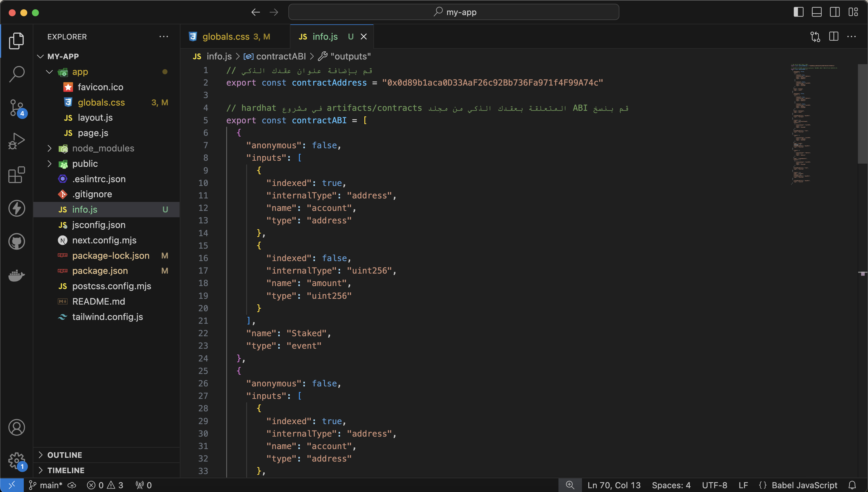Click the Babel JavaScript language mode
Viewport: 868px width, 492px height.
pyautogui.click(x=804, y=485)
